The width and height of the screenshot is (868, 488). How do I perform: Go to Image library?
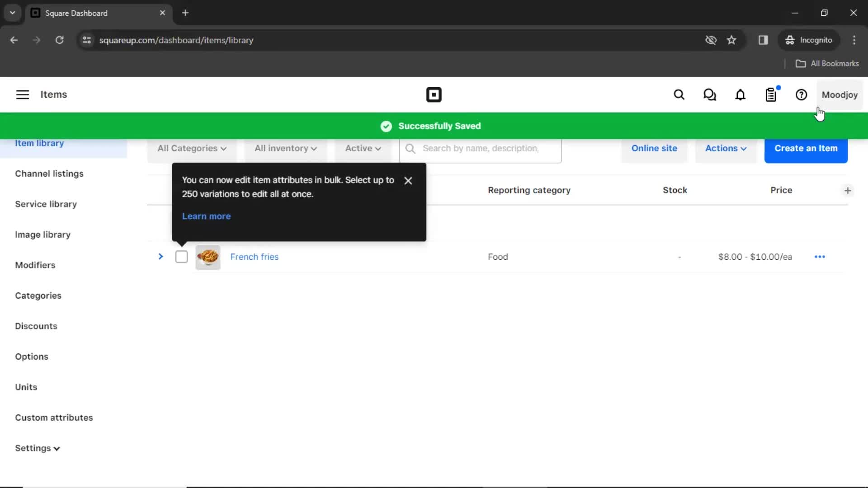coord(42,235)
